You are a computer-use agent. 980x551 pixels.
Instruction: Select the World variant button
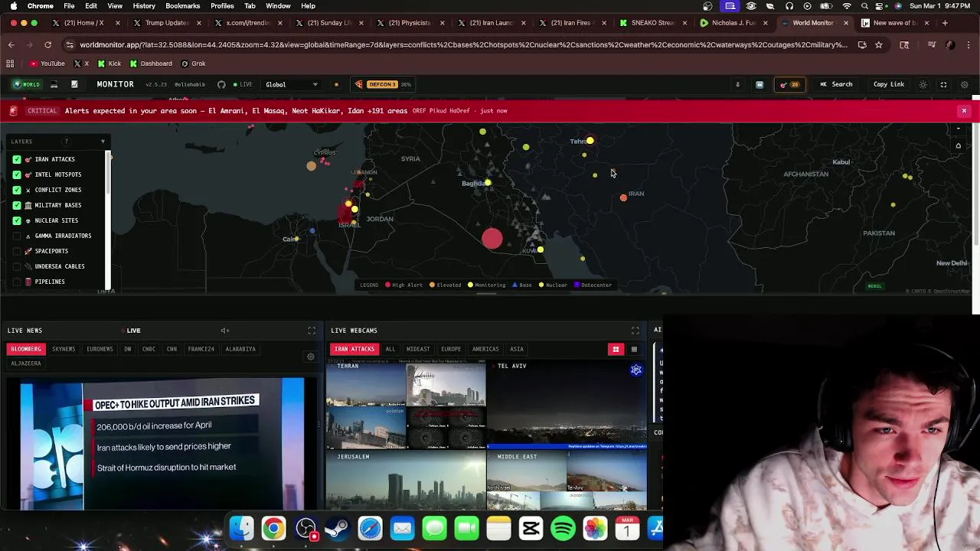click(x=26, y=84)
